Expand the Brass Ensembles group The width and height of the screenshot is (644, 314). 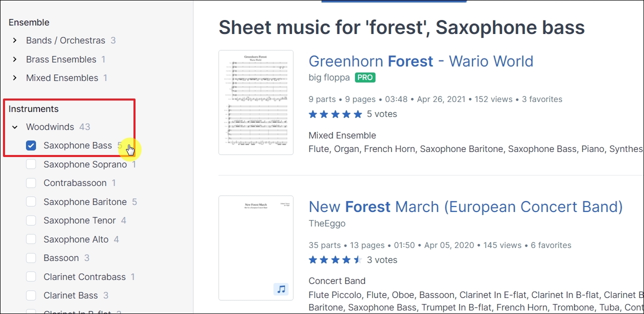pyautogui.click(x=15, y=59)
